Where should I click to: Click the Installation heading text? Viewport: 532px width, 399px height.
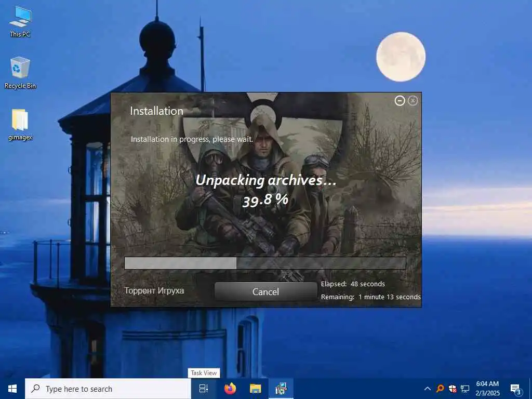point(157,111)
